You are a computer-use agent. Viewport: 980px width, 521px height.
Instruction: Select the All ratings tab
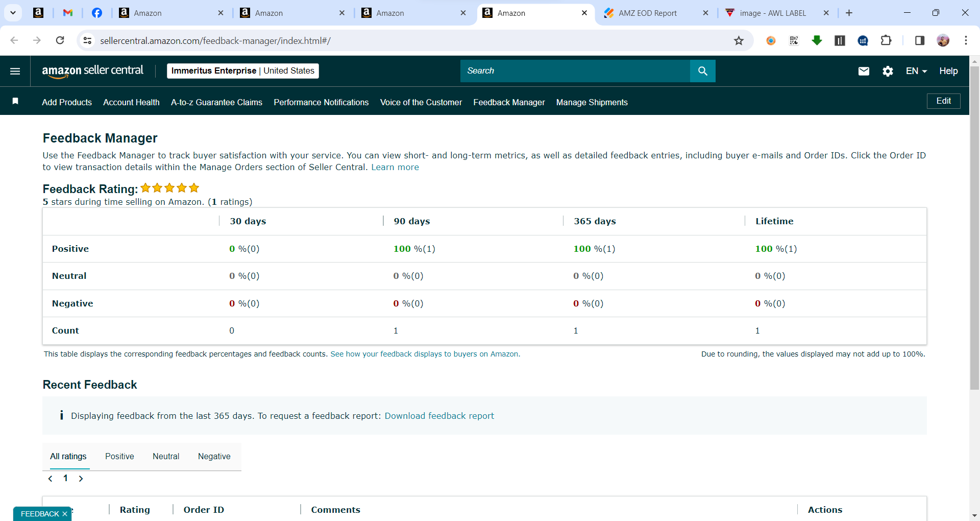point(68,456)
